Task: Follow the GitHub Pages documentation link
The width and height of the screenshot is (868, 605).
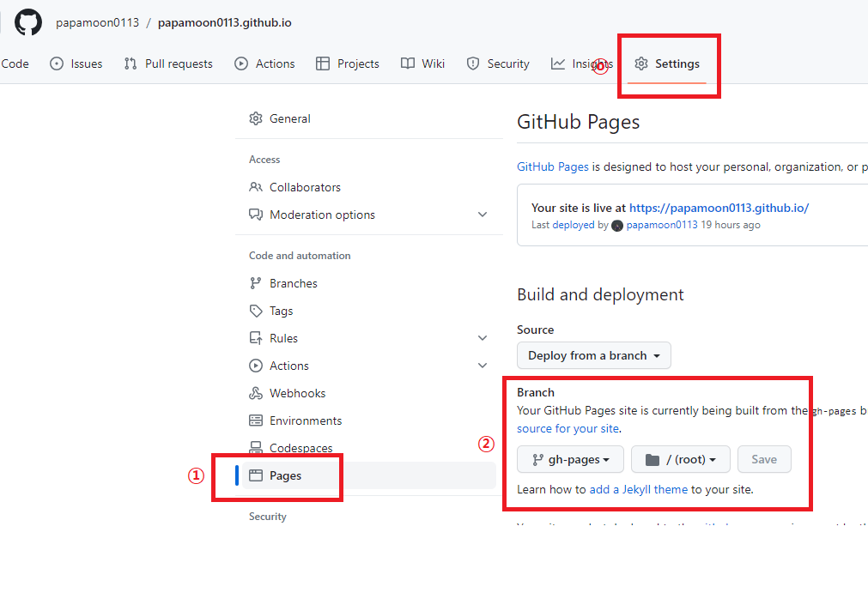Action: coord(552,167)
